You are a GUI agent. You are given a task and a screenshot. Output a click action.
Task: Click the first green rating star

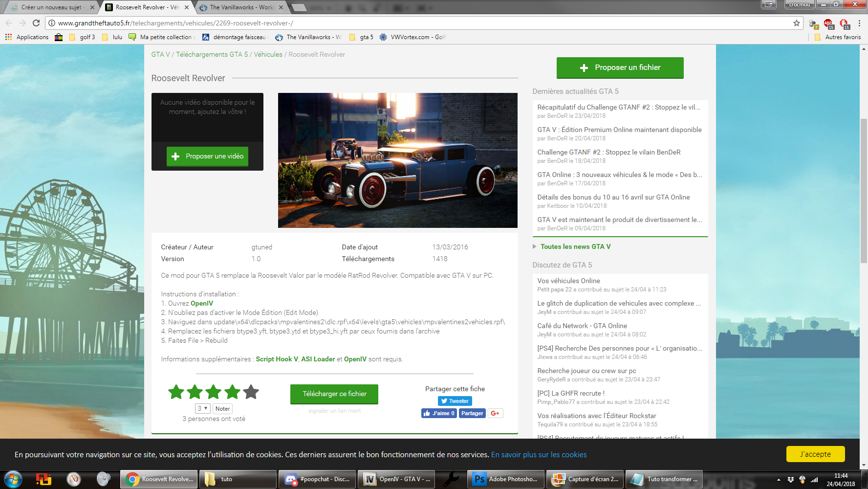(x=176, y=392)
